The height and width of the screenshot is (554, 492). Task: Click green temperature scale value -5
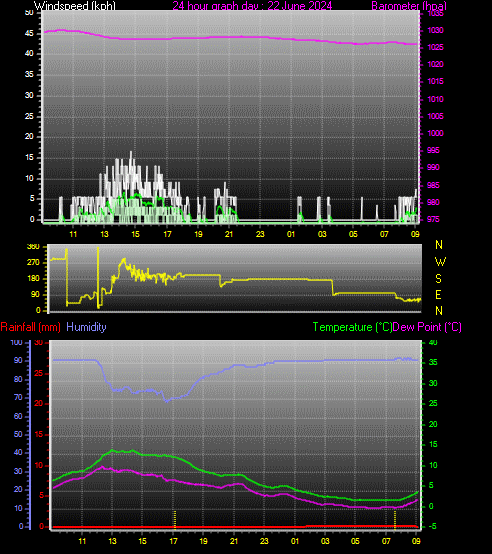(x=432, y=526)
